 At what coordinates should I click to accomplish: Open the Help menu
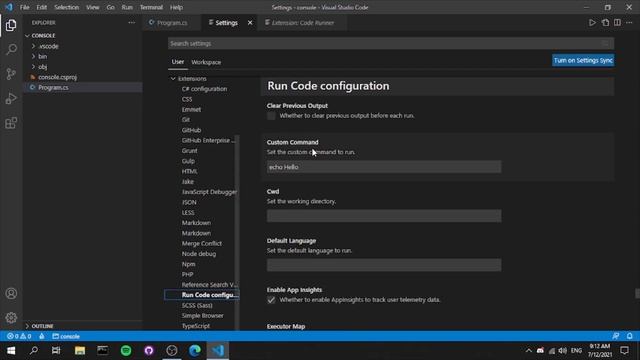pyautogui.click(x=176, y=7)
